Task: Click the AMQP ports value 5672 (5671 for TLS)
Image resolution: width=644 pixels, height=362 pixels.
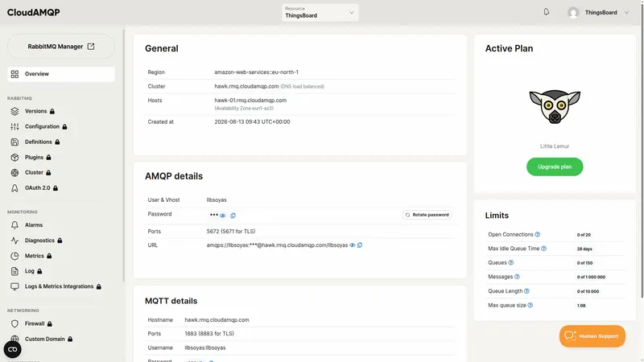Action: click(x=231, y=232)
